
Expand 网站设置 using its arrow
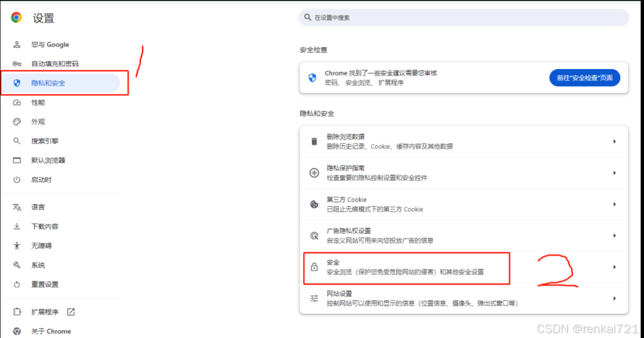tap(615, 298)
